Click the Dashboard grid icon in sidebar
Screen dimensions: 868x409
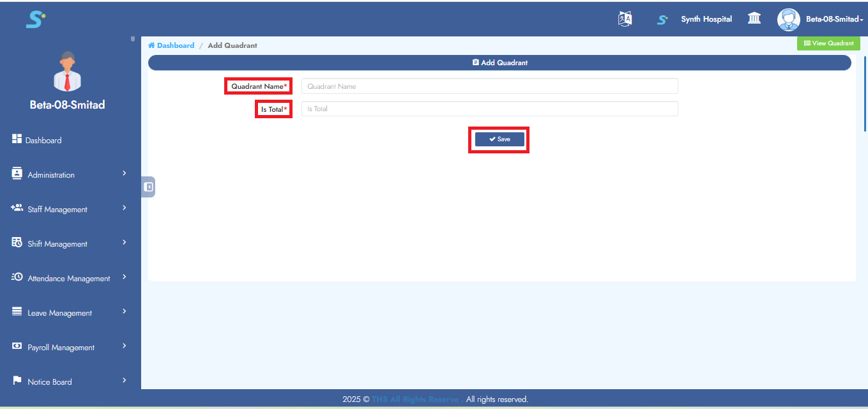point(17,139)
